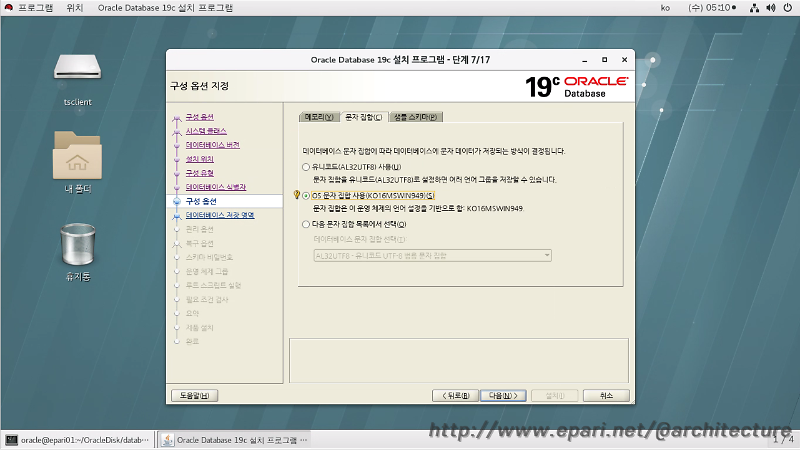Click the 뒤로 back button
This screenshot has height=450, width=800.
coord(455,395)
